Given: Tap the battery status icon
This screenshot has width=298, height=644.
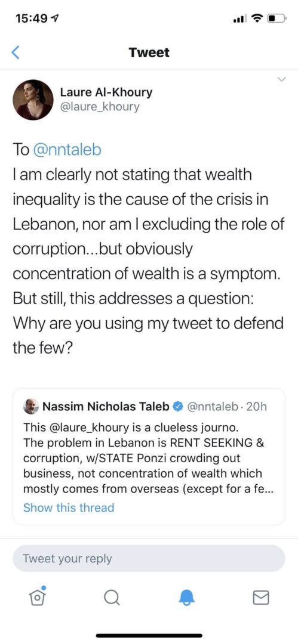Looking at the screenshot, I should point(276,18).
